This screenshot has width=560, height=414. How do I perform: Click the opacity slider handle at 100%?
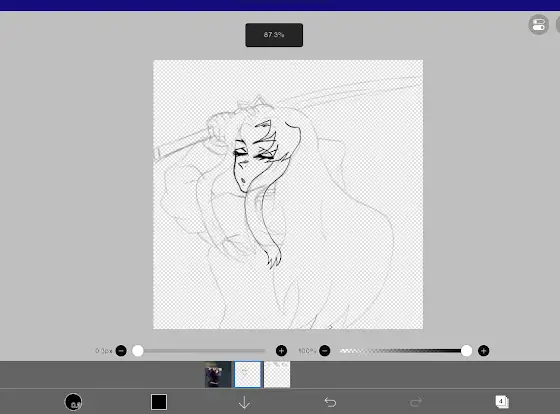click(466, 351)
